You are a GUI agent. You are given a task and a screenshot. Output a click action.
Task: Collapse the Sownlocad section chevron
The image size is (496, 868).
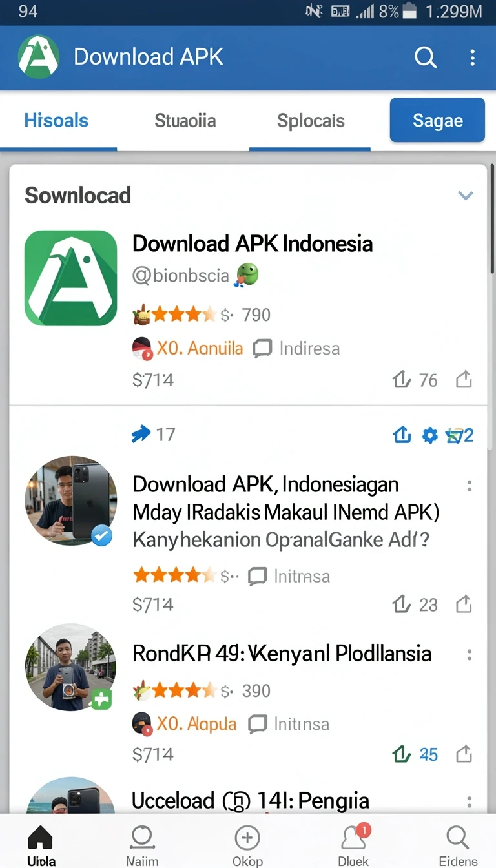[466, 196]
